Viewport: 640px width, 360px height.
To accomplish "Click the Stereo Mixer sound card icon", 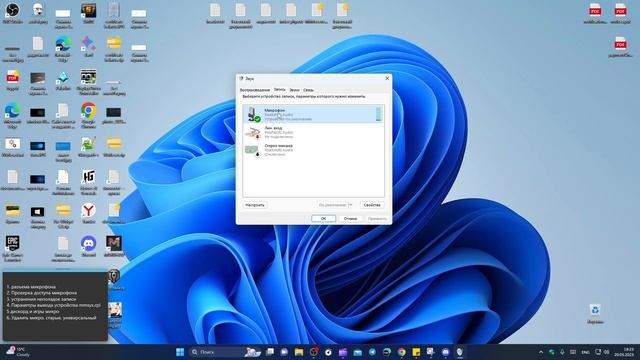I will 253,150.
